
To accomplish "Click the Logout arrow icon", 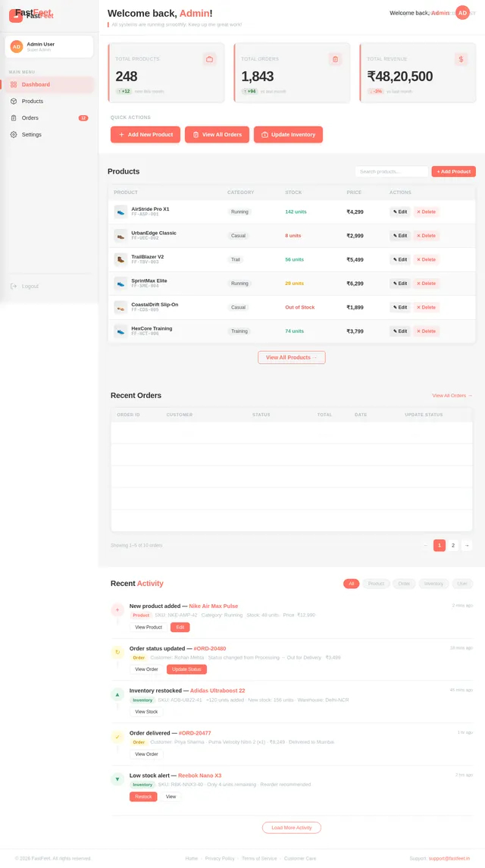I will tap(14, 287).
